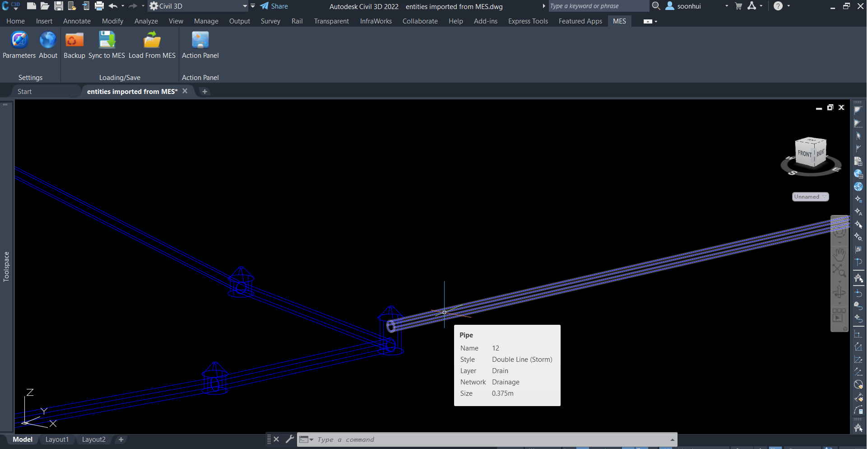Close the command line with X icon

[x=276, y=439]
